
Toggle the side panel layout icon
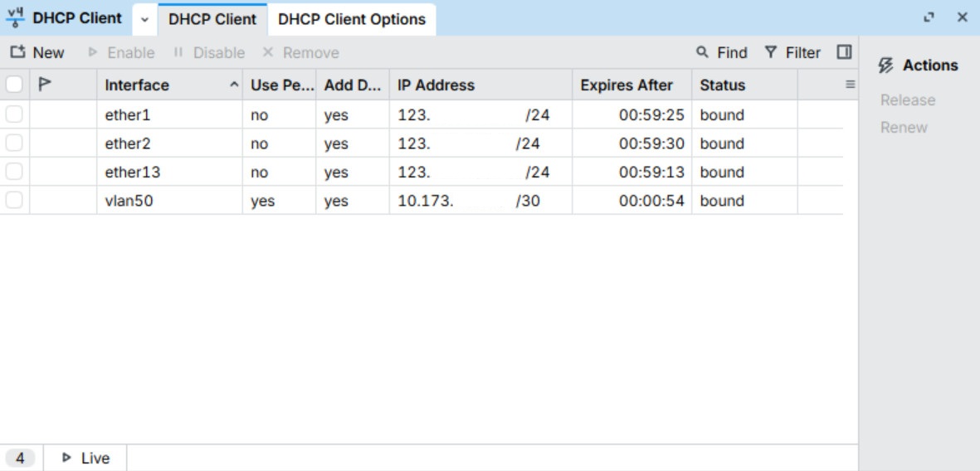(x=845, y=52)
